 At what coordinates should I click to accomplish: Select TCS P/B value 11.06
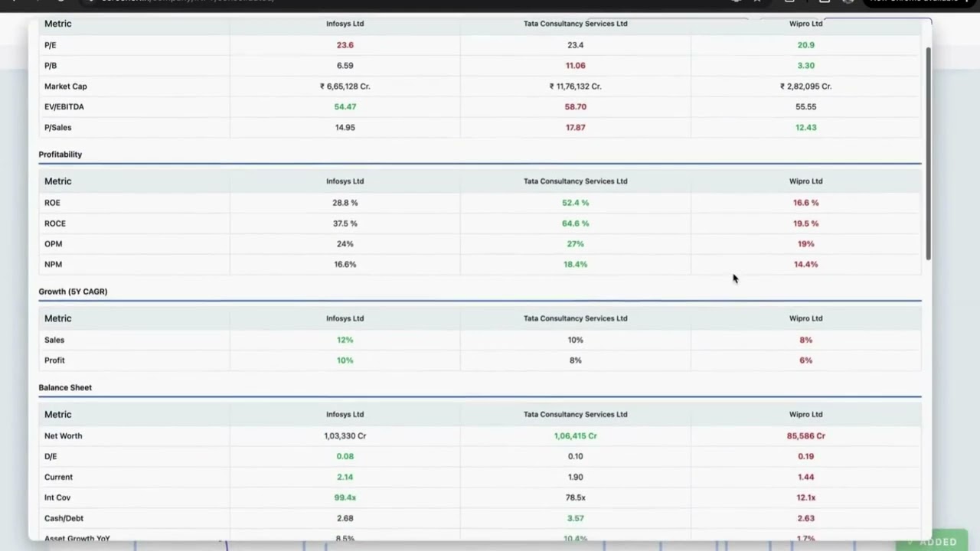[x=576, y=66]
